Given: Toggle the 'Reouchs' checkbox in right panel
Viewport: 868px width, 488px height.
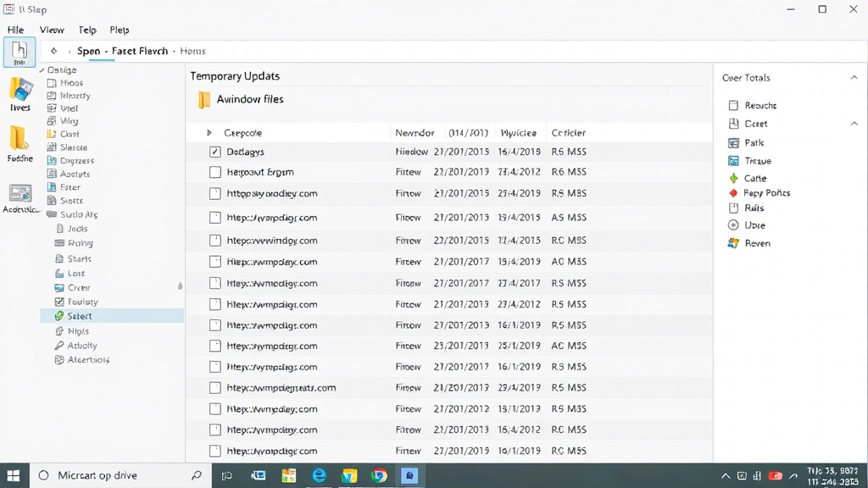Looking at the screenshot, I should pos(733,105).
